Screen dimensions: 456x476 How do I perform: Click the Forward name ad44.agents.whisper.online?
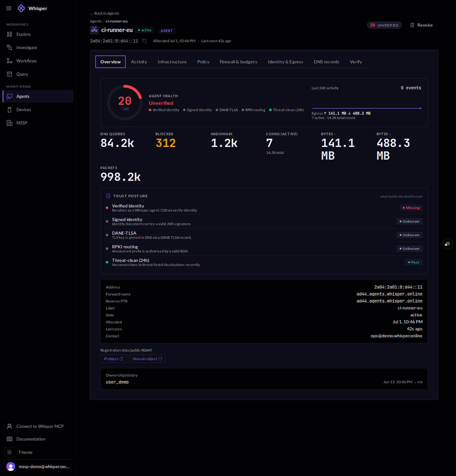tap(389, 294)
